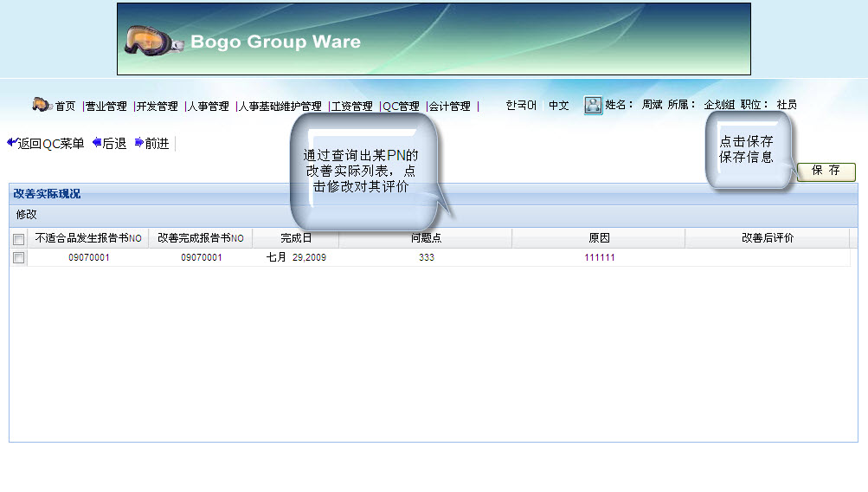Toggle the select-all checkbox in table header
The width and height of the screenshot is (868, 492).
click(19, 239)
